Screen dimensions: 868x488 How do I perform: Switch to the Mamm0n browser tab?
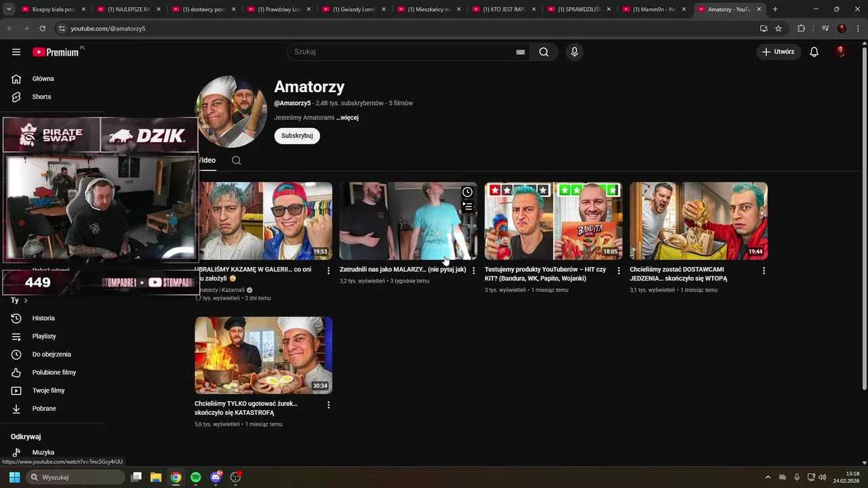point(654,9)
